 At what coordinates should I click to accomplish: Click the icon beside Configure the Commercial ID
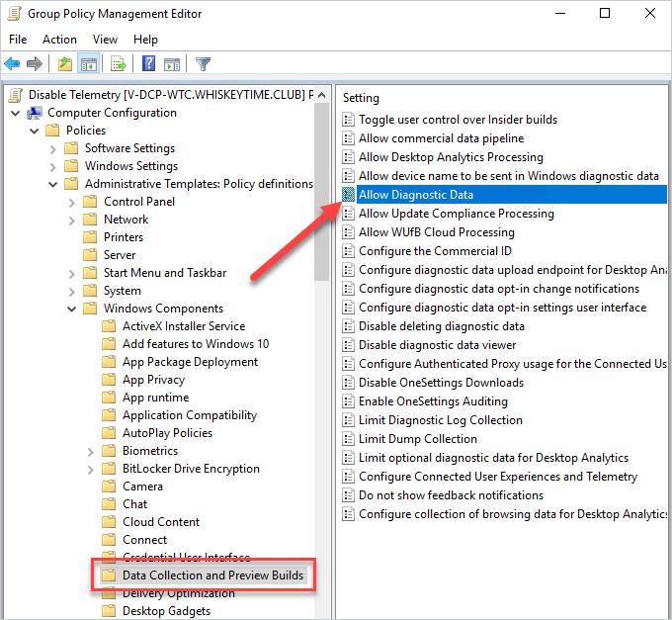(349, 251)
